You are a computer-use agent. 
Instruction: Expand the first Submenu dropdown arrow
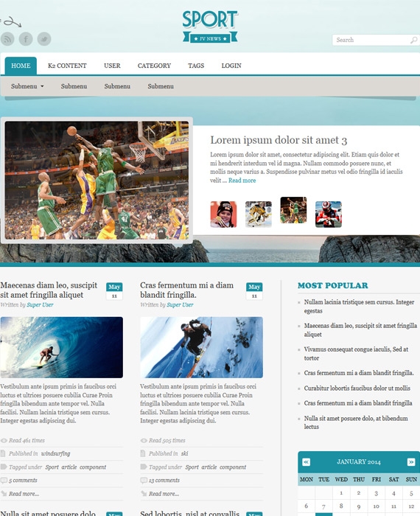click(x=42, y=86)
